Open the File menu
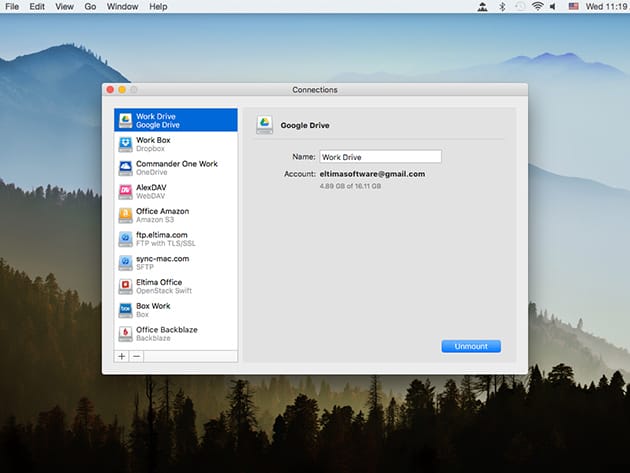This screenshot has height=473, width=630. (12, 7)
